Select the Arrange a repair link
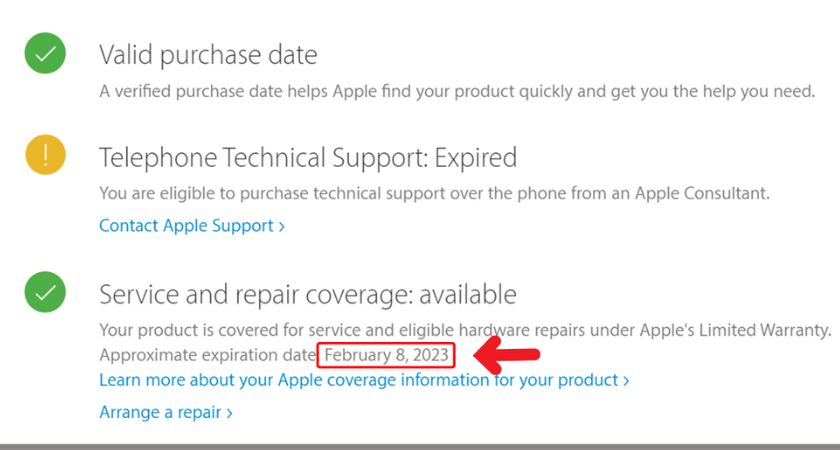This screenshot has width=840, height=450. click(160, 412)
